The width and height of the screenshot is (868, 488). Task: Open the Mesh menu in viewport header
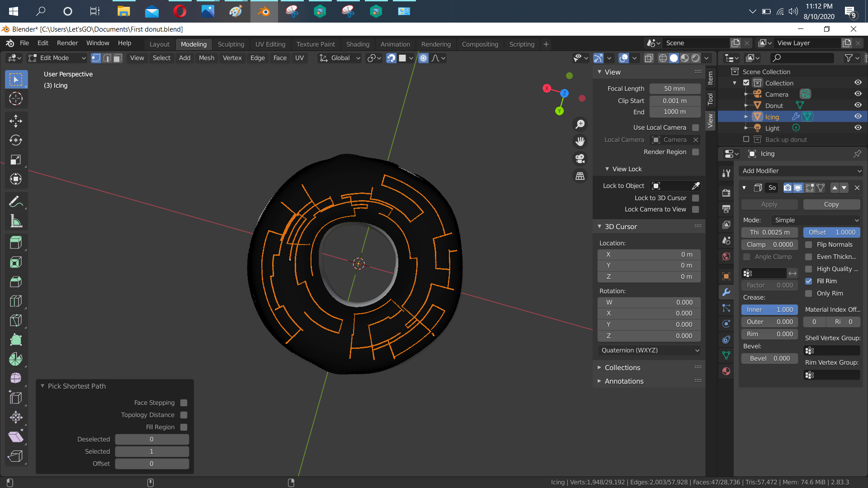pyautogui.click(x=207, y=58)
